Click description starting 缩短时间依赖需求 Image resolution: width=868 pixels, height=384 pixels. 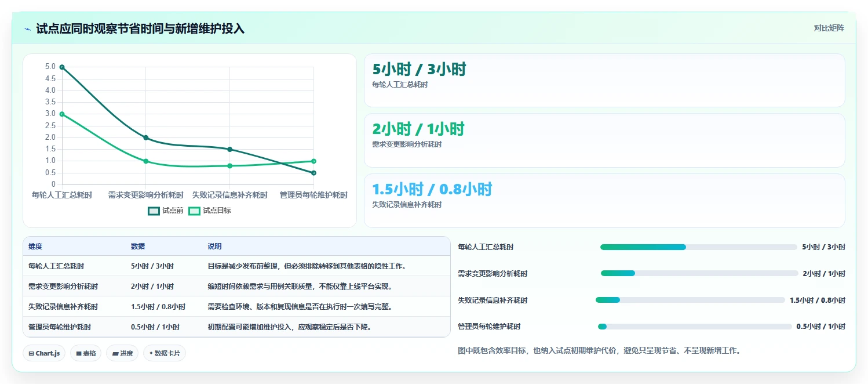click(x=300, y=287)
